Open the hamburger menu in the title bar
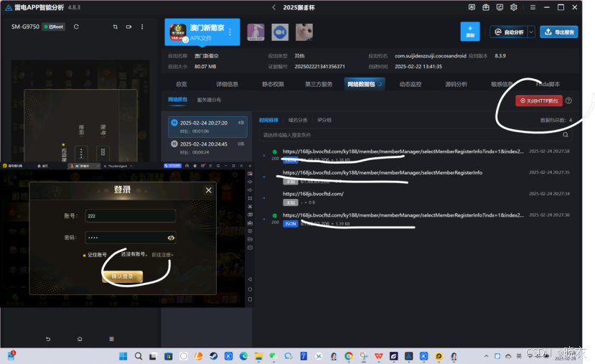 tap(533, 7)
